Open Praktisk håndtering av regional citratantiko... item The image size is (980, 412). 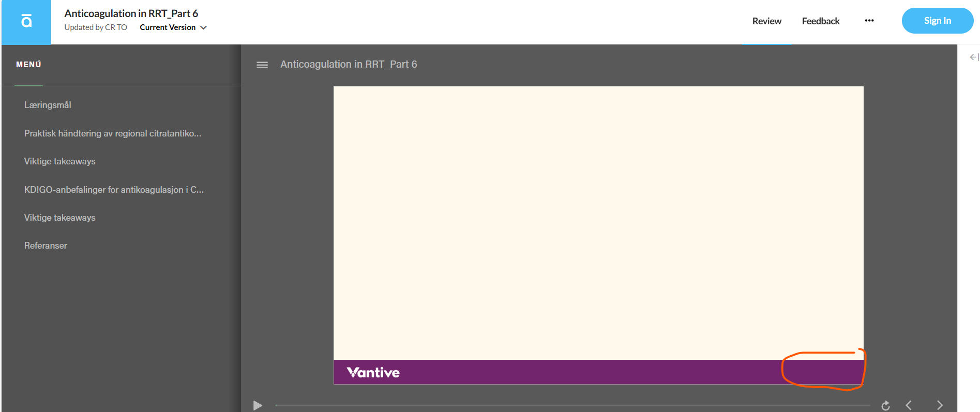[x=113, y=133]
